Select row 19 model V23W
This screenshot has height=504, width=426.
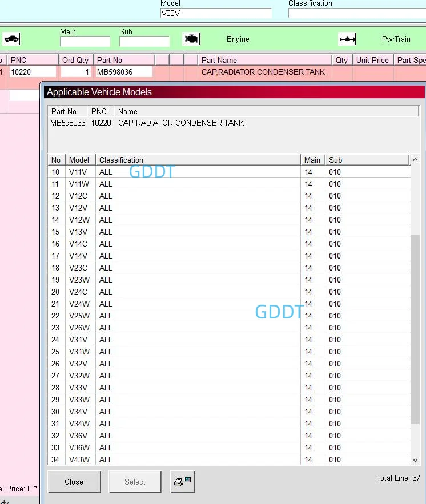pyautogui.click(x=228, y=280)
